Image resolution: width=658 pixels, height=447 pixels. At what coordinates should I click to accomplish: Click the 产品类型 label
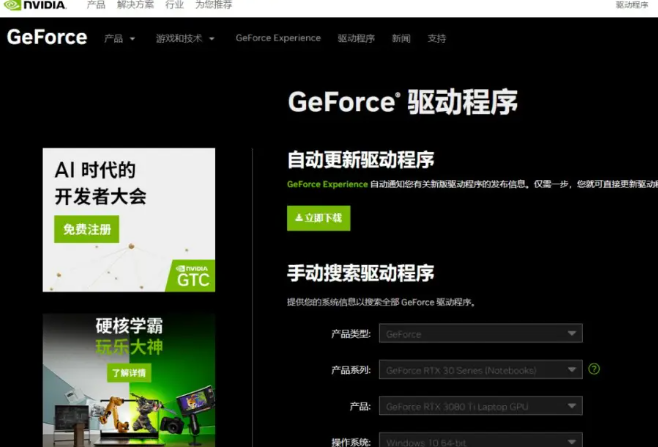[x=351, y=334]
